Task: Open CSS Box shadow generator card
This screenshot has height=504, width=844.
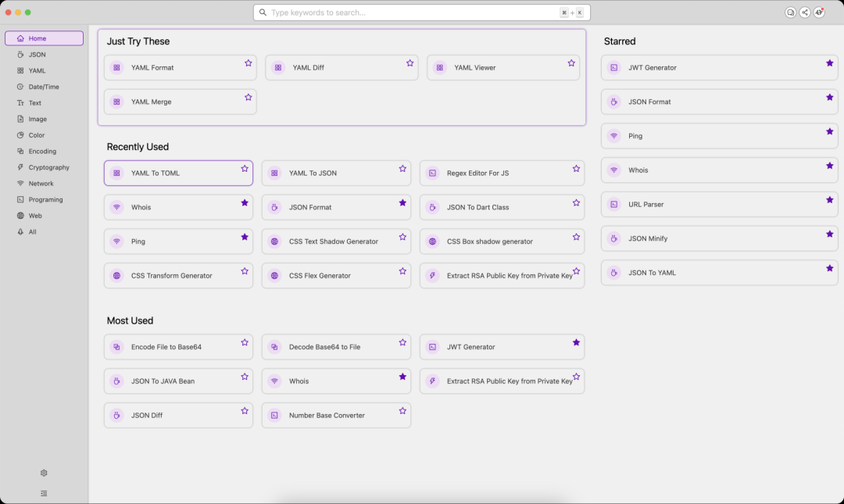Action: click(x=502, y=241)
